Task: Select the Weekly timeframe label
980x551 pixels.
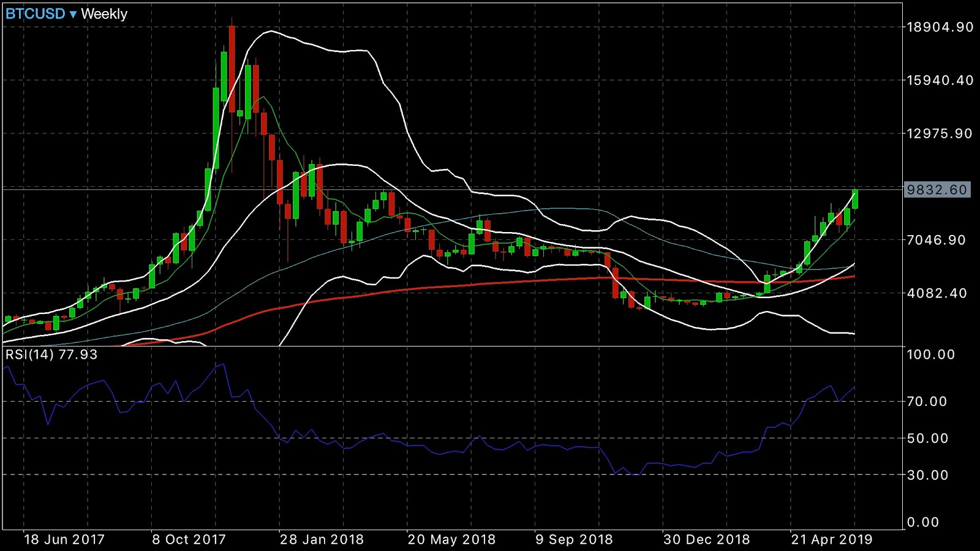Action: tap(104, 14)
